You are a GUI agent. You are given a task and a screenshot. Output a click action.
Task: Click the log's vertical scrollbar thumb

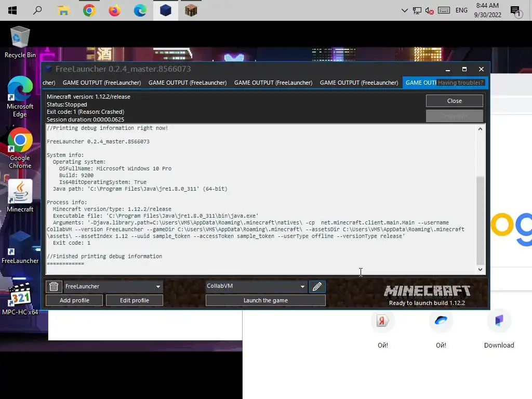[480, 220]
